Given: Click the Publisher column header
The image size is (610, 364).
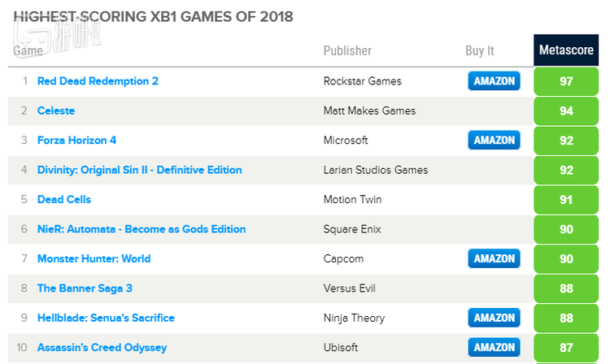Looking at the screenshot, I should pyautogui.click(x=347, y=50).
